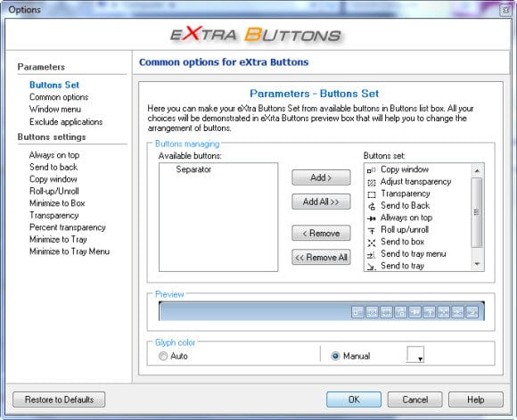517x420 pixels.
Task: Open Always on top button settings
Action: click(54, 155)
